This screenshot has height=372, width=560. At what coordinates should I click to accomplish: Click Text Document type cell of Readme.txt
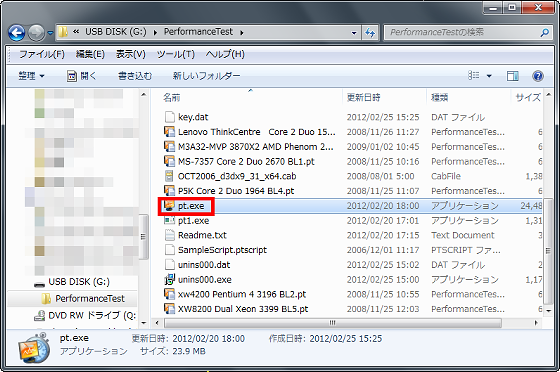point(462,235)
